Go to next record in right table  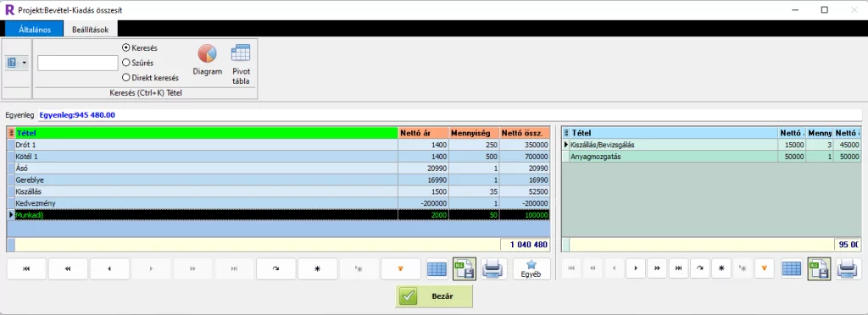(x=636, y=268)
